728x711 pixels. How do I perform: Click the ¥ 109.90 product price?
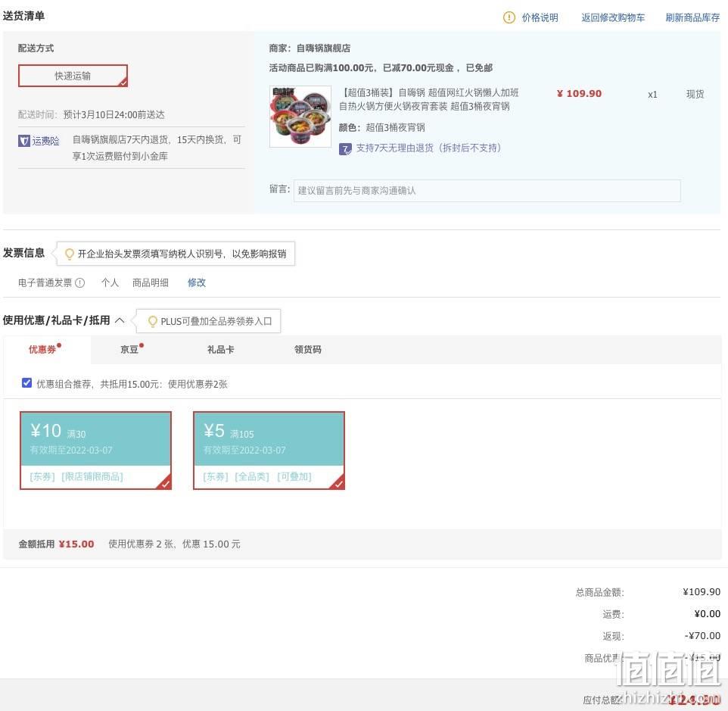pyautogui.click(x=579, y=93)
